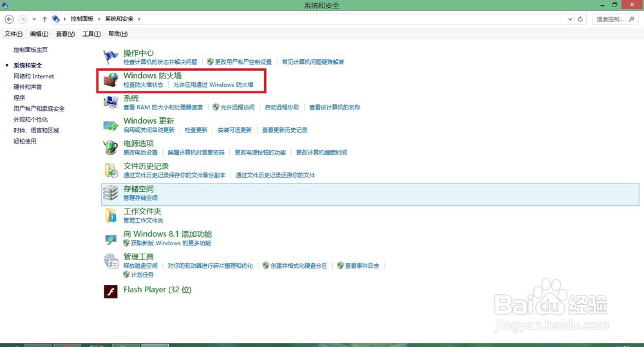
Task: Click the 系统和安全 breadcrumb segment
Action: [x=119, y=19]
